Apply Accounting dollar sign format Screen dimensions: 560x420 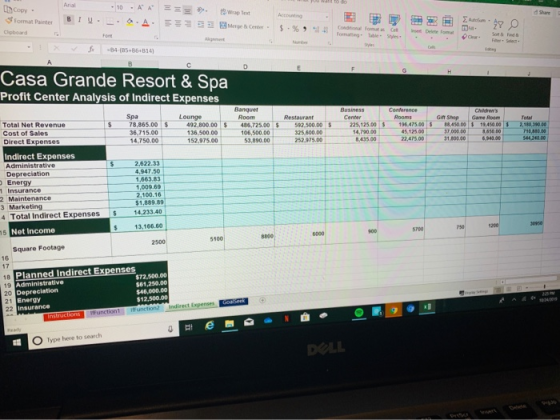tap(281, 28)
